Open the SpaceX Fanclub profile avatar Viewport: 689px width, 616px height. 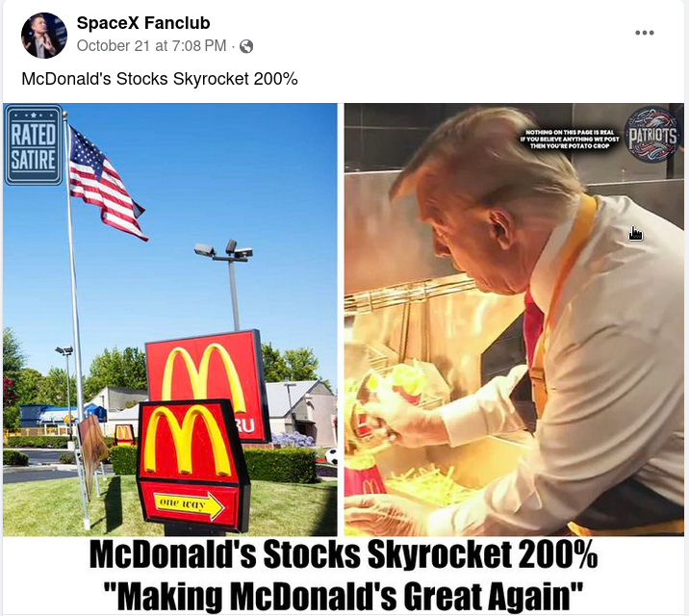(x=44, y=36)
